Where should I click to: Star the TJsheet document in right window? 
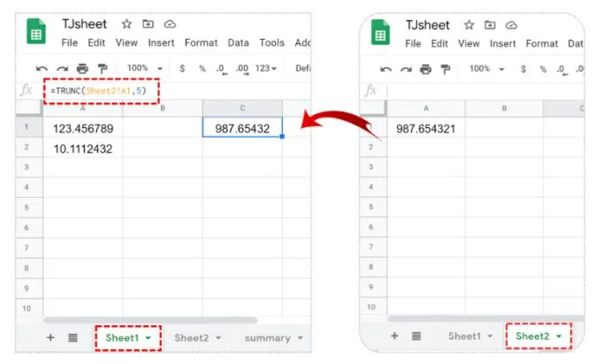click(x=469, y=26)
